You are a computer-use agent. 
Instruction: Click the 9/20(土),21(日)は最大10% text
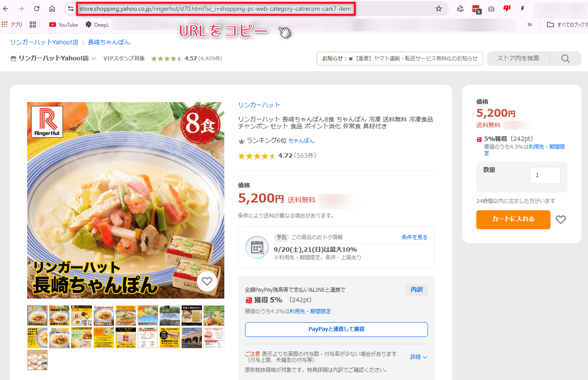[315, 249]
